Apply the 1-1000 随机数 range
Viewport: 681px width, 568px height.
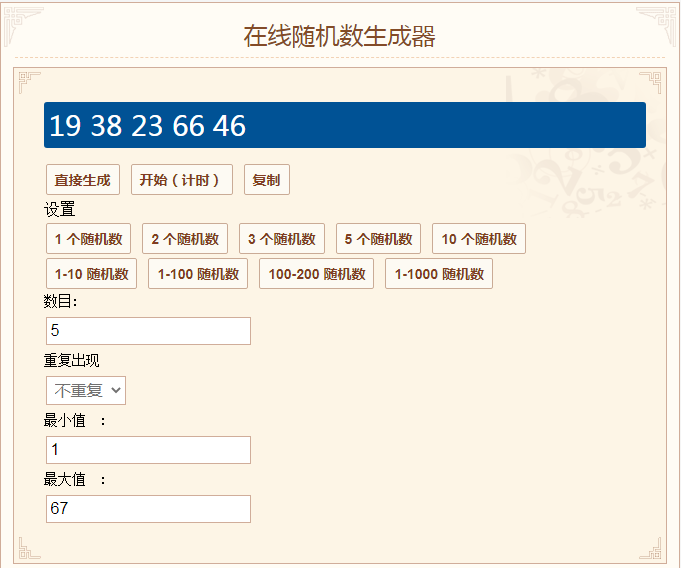coord(439,274)
